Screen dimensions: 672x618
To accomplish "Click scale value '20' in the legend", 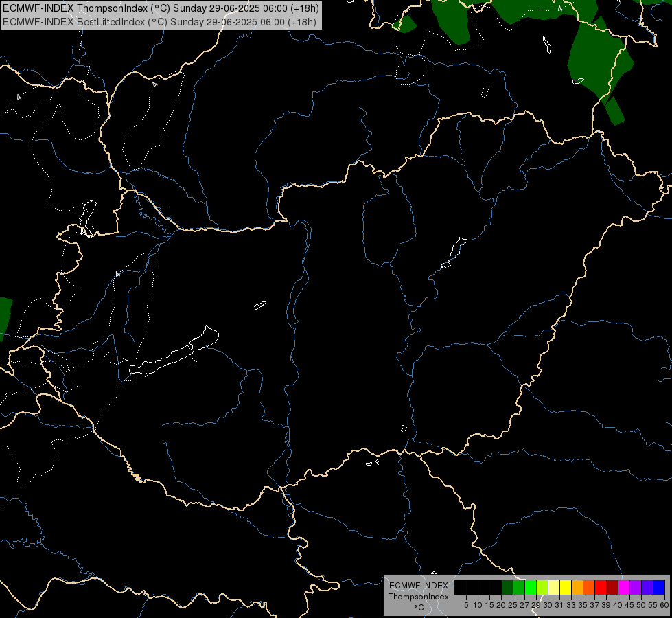I will [502, 605].
